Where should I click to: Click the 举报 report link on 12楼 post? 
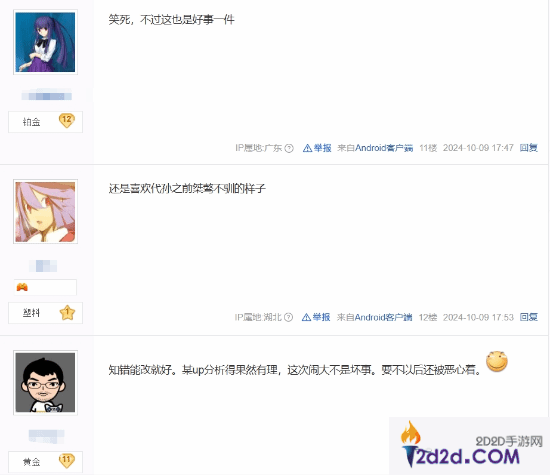316,317
